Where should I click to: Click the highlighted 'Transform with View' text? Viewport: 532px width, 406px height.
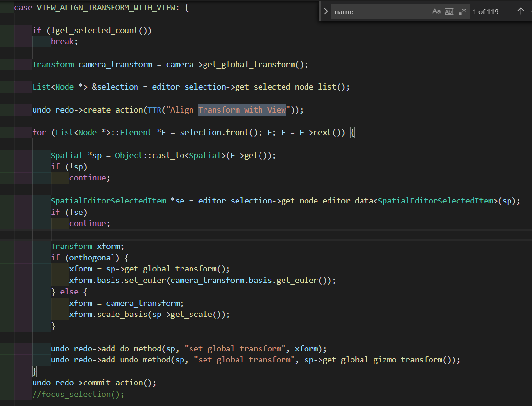(x=242, y=110)
